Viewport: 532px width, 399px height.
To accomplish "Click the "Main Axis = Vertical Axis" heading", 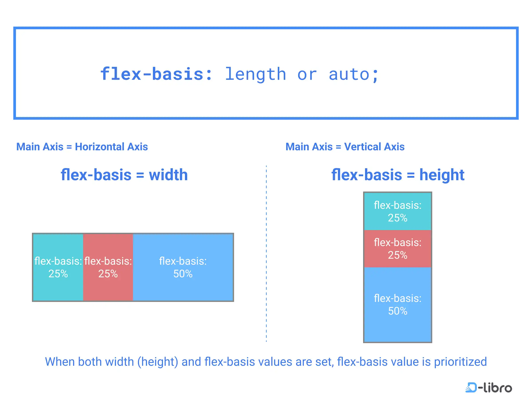I will (x=345, y=147).
